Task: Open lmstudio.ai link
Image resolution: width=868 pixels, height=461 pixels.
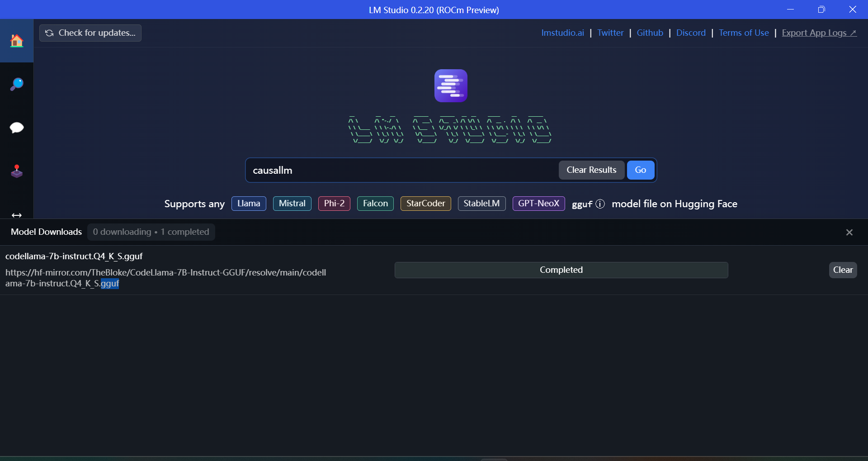Action: [562, 33]
